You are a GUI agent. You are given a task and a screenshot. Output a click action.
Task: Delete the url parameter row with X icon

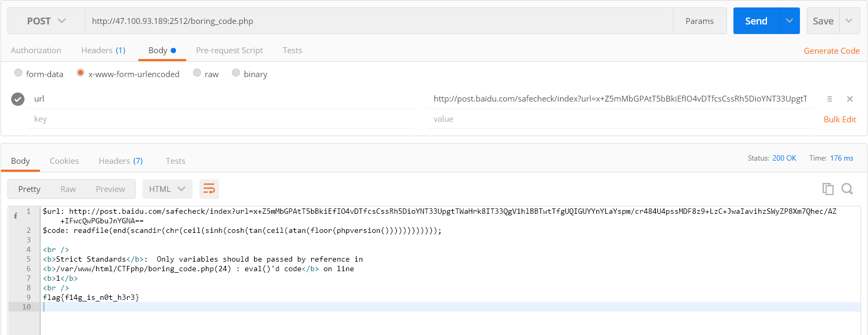[x=849, y=99]
